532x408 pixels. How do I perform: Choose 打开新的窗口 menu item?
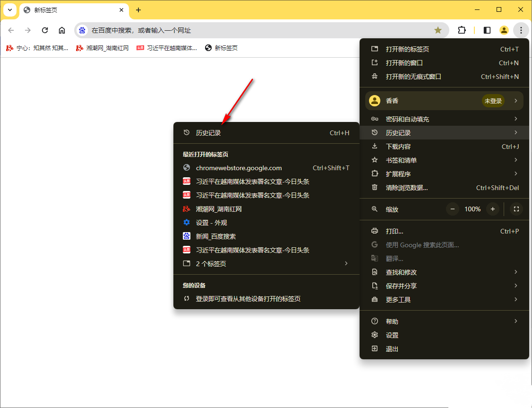coord(444,63)
